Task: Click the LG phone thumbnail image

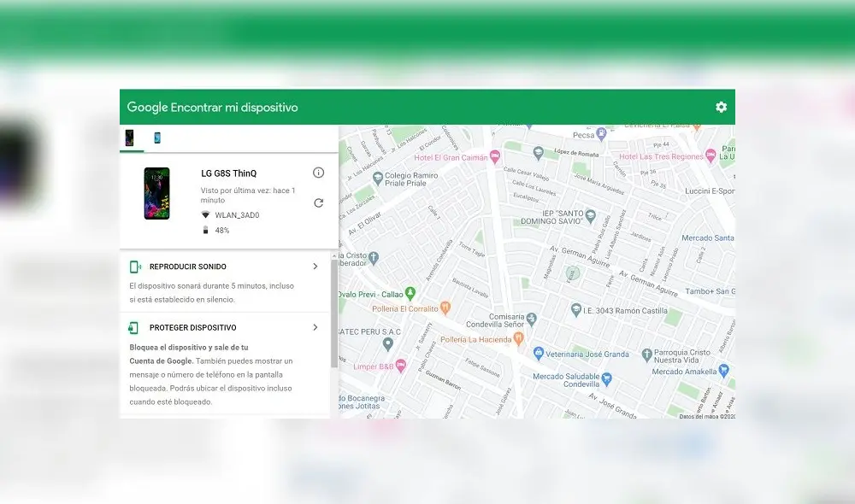Action: click(156, 194)
